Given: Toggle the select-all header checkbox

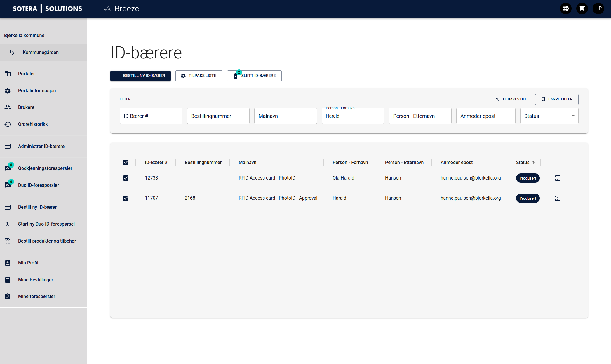Looking at the screenshot, I should coord(126,162).
